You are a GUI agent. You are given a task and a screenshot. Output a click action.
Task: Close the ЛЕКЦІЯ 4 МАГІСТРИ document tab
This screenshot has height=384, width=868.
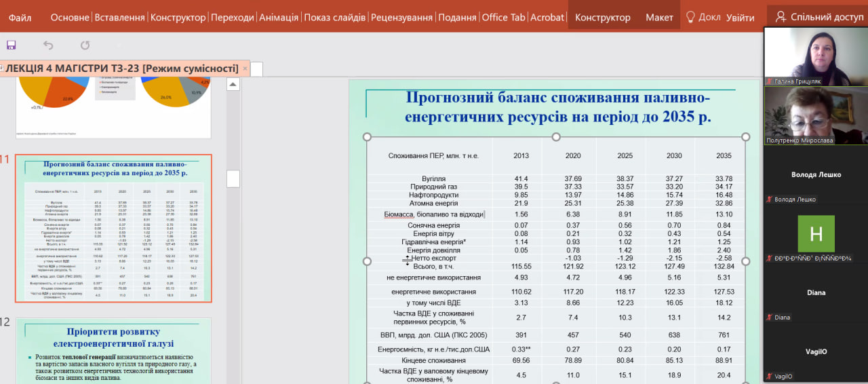click(x=245, y=69)
